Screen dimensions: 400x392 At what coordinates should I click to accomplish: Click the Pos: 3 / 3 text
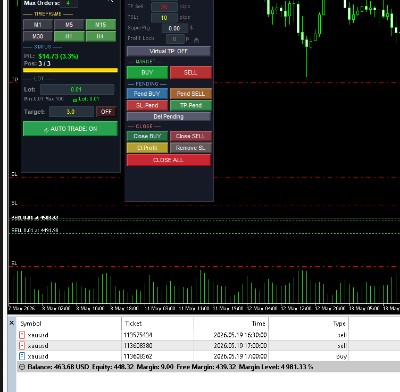[37, 63]
